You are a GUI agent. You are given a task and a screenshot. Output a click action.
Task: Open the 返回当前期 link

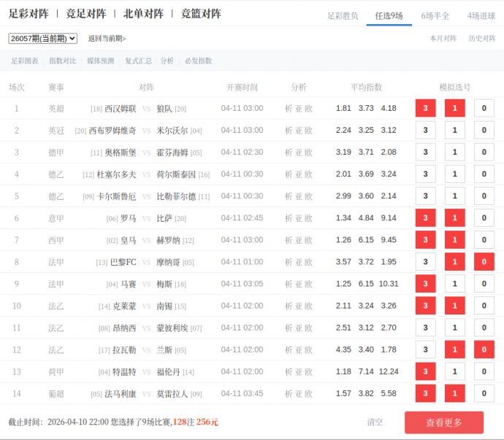tap(107, 39)
